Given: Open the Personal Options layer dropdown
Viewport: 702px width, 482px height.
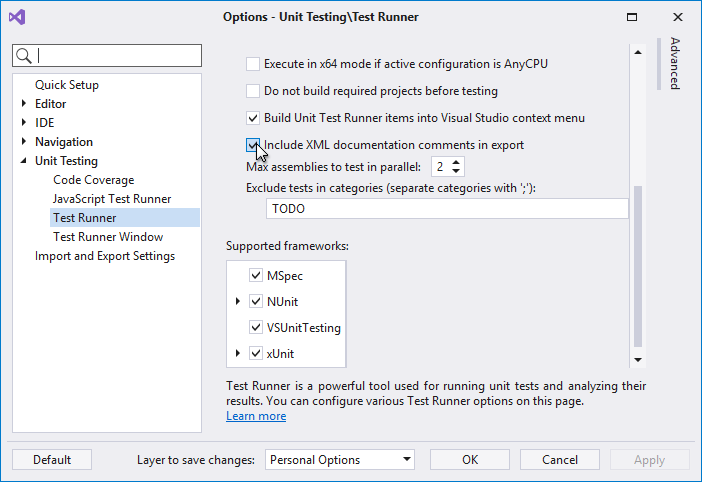Looking at the screenshot, I should (405, 460).
